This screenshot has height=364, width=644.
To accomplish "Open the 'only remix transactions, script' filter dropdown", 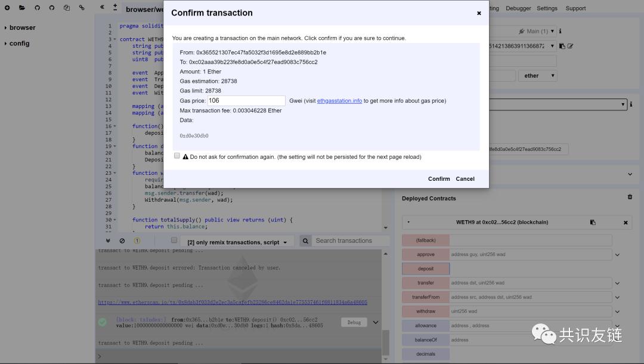I will pyautogui.click(x=237, y=242).
